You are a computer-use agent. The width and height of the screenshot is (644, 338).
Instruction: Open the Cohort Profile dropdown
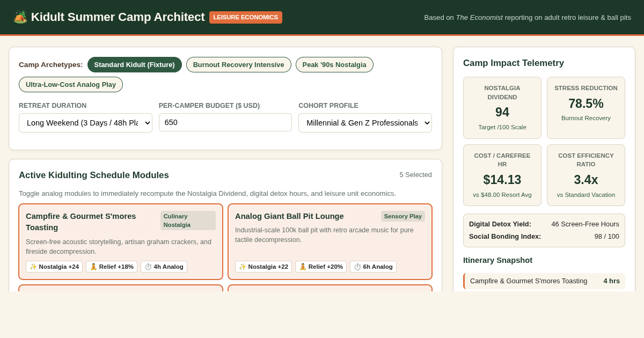365,123
